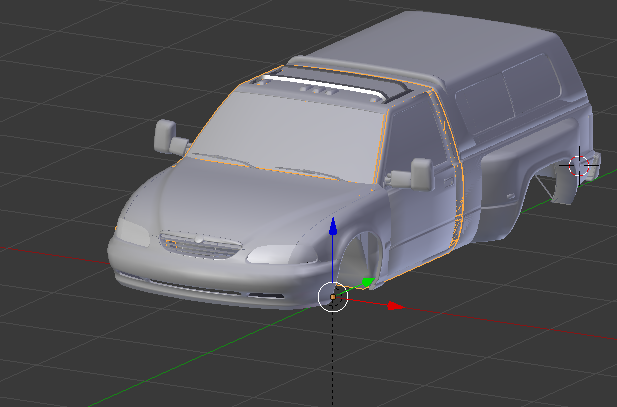This screenshot has height=407, width=617.
Task: Click the red X-axis manipulator arrow
Action: 395,306
